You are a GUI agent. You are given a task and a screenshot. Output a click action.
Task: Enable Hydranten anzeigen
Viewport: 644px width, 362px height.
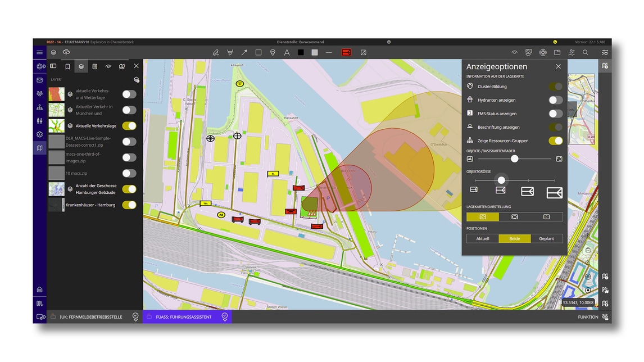(x=555, y=99)
